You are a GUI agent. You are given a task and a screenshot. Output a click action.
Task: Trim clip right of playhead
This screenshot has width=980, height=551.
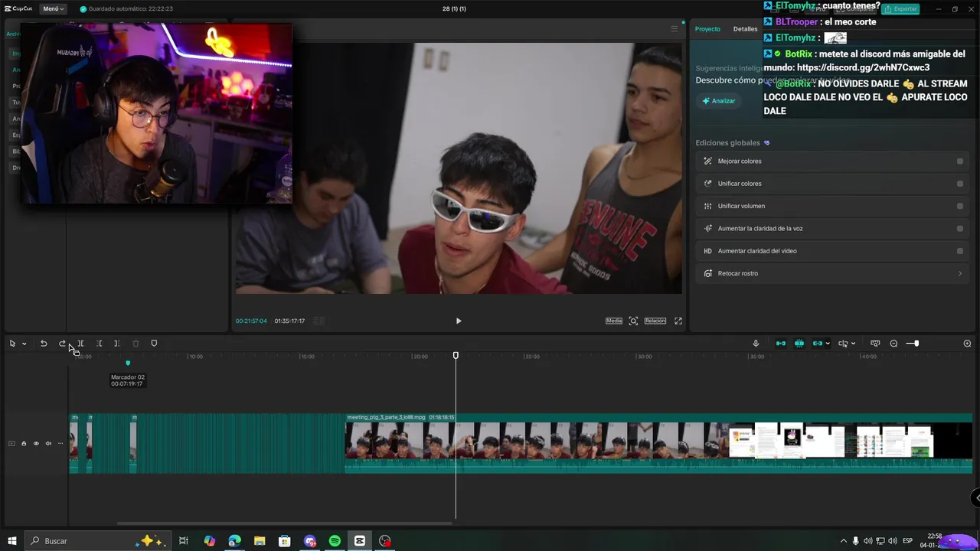(117, 344)
